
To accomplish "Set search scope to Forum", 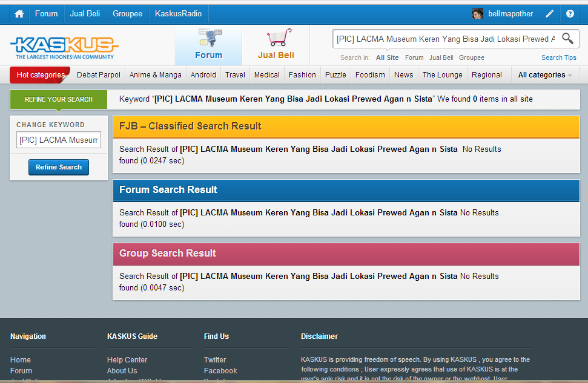I will [414, 57].
